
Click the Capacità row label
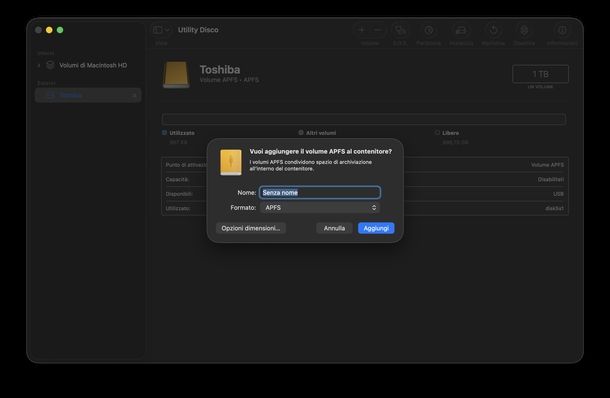pyautogui.click(x=177, y=179)
